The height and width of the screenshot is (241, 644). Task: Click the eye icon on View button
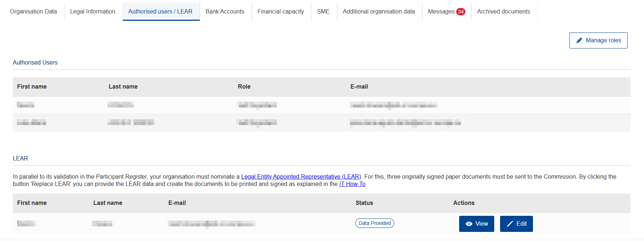tap(469, 224)
